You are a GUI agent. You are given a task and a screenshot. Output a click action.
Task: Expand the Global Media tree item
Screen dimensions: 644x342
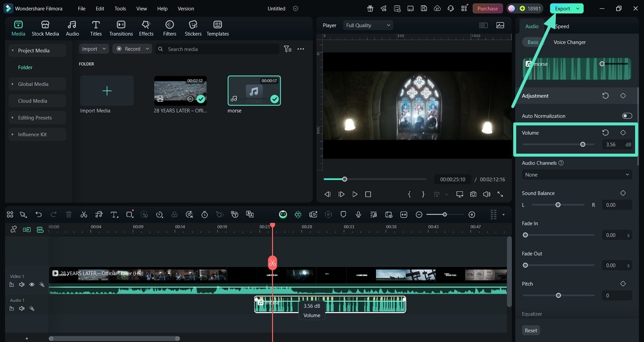(x=12, y=84)
